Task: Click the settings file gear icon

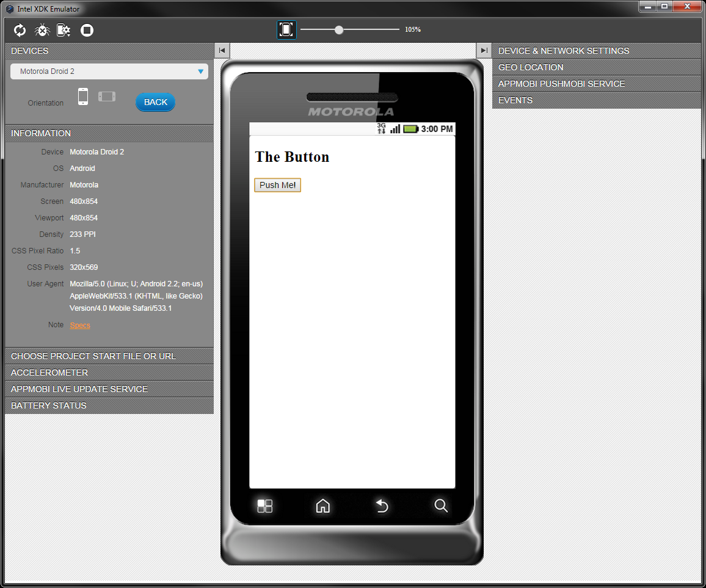Action: [64, 30]
